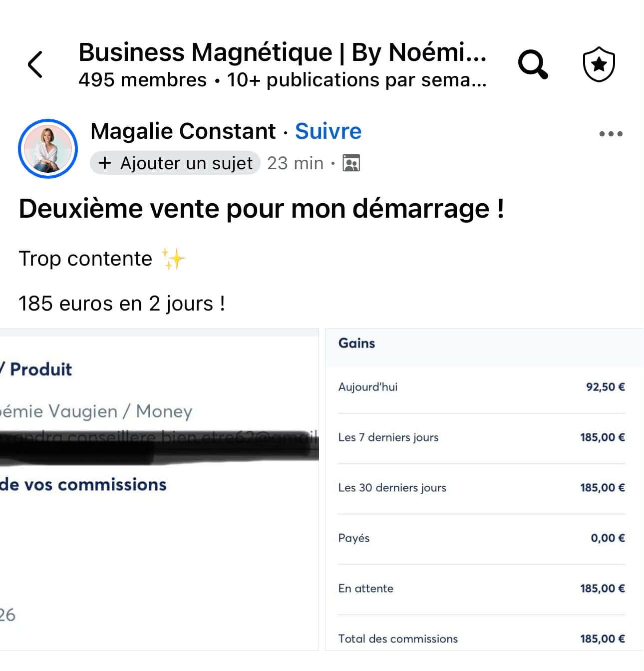
Task: Open the Business Magnétique group title
Action: 282,52
